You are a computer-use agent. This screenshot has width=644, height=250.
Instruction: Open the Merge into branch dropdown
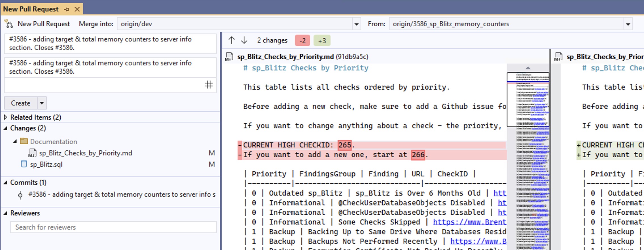[x=356, y=24]
